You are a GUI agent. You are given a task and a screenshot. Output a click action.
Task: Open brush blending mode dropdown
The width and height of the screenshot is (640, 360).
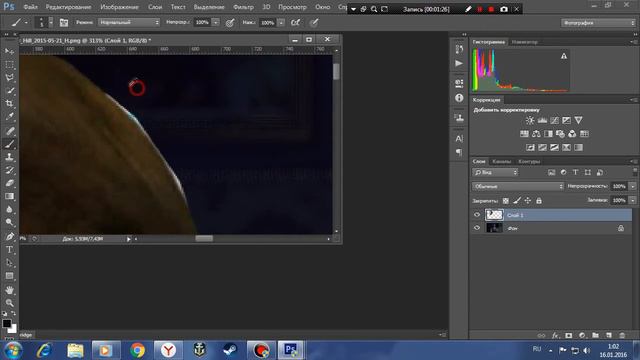[x=129, y=23]
